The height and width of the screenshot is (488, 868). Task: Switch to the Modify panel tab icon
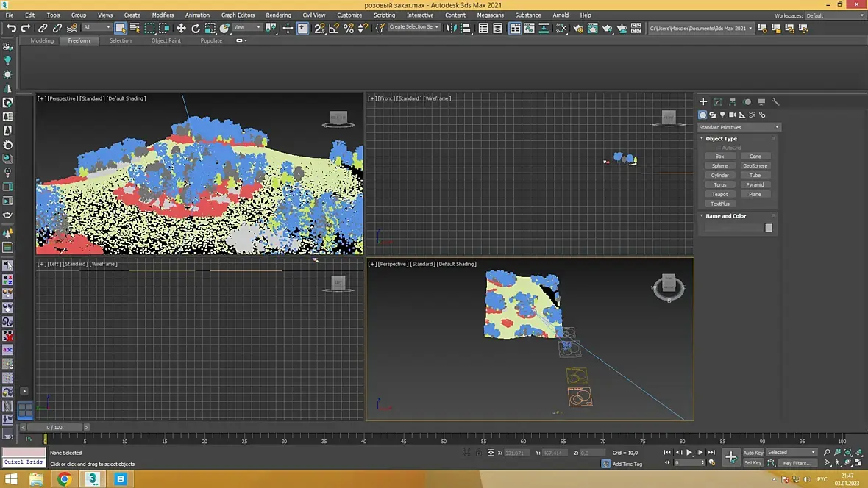[718, 102]
